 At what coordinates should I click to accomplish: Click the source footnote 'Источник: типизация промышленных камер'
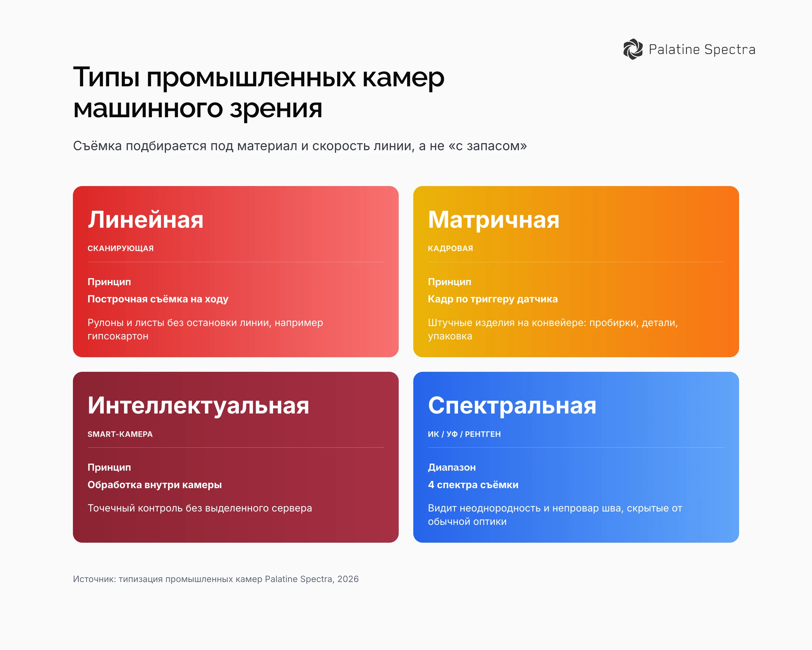click(216, 579)
